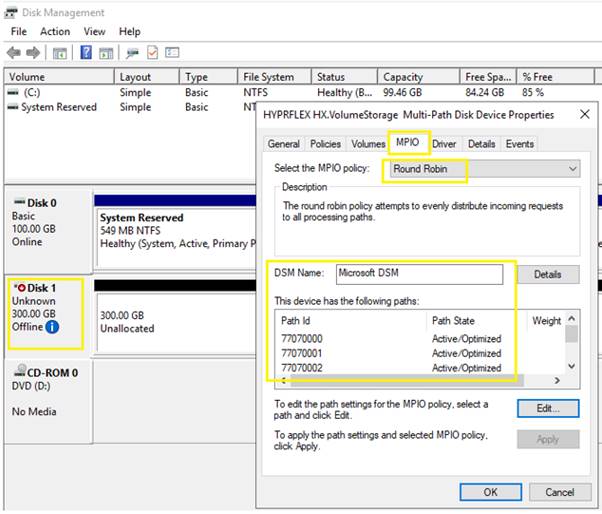The height and width of the screenshot is (514, 602).
Task: Click the path list horizontal scrollbar
Action: point(407,381)
